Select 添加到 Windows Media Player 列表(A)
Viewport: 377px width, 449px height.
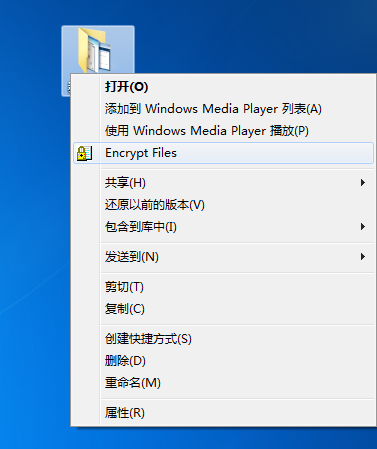[x=223, y=109]
